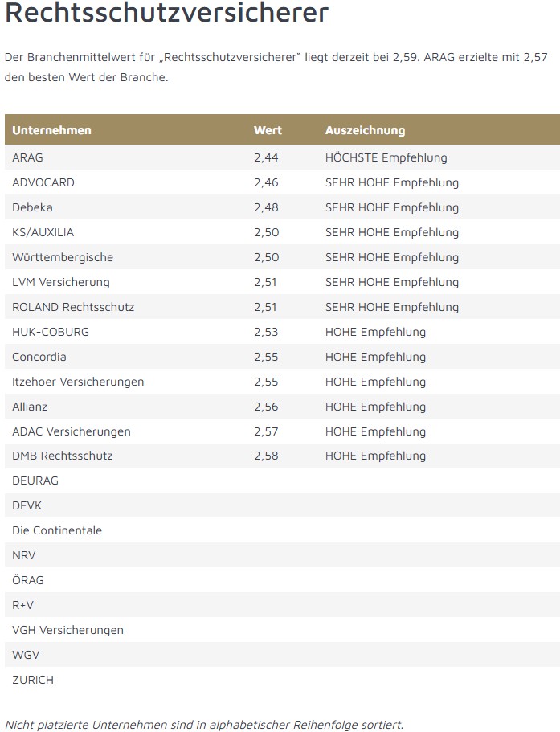Click VGH Versicherungen unranked entry

tap(67, 630)
